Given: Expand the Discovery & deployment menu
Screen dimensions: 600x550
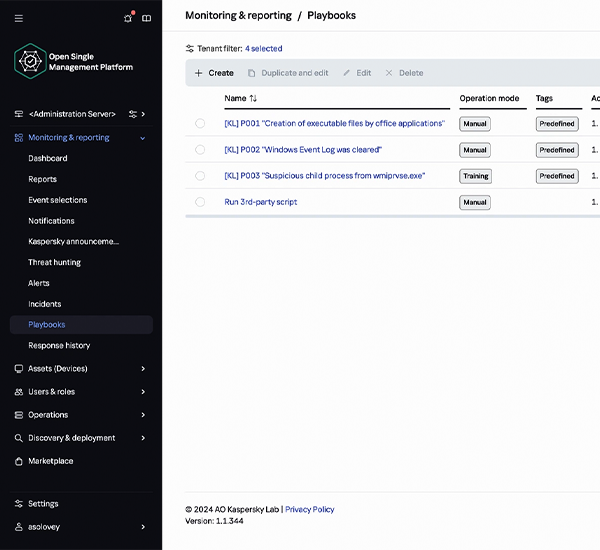Looking at the screenshot, I should [x=143, y=438].
